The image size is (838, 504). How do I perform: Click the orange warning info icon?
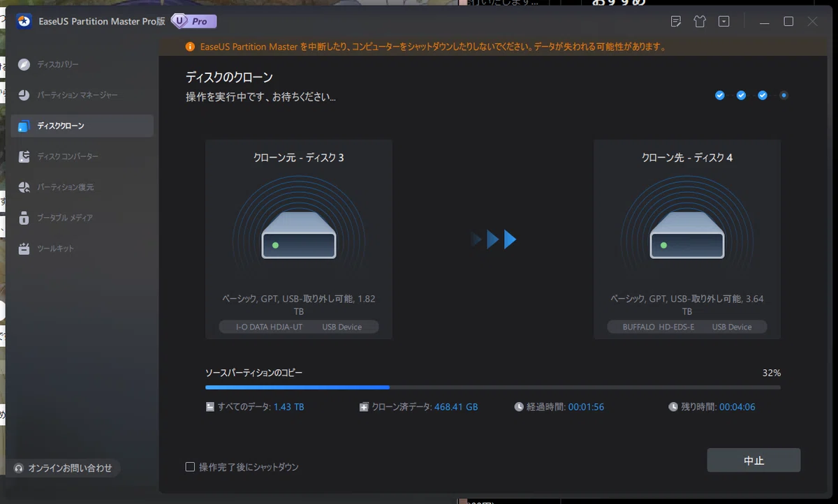[190, 47]
